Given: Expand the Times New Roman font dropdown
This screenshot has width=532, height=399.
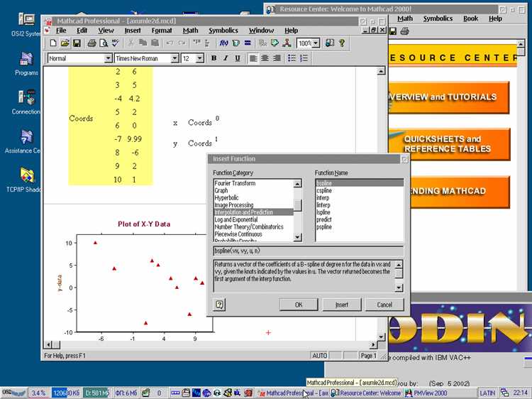Looking at the screenshot, I should pyautogui.click(x=174, y=58).
